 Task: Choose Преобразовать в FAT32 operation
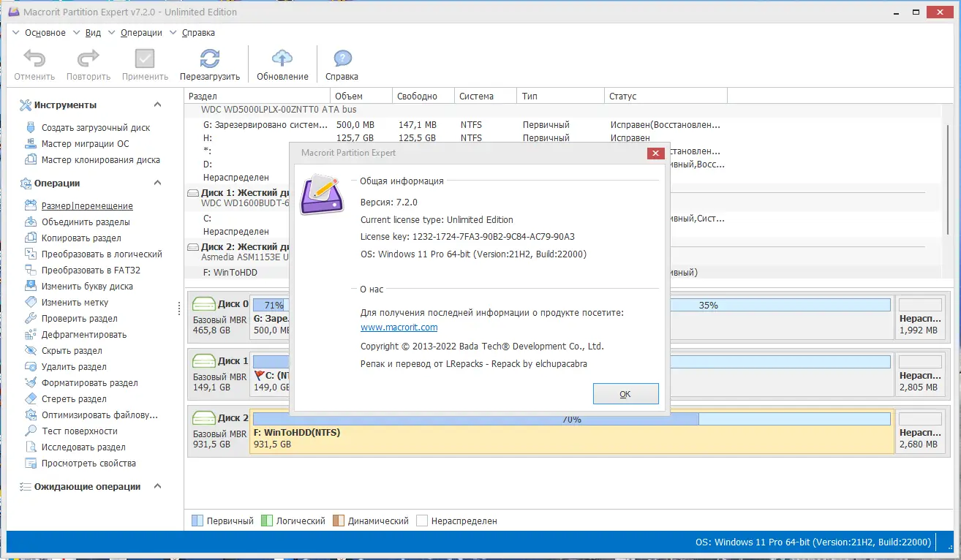(91, 270)
